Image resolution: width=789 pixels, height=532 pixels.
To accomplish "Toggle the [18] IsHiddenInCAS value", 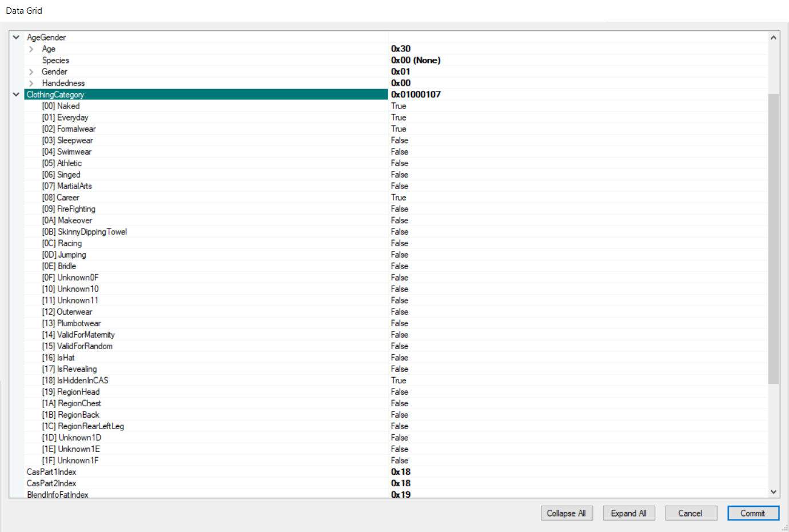I will coord(399,380).
